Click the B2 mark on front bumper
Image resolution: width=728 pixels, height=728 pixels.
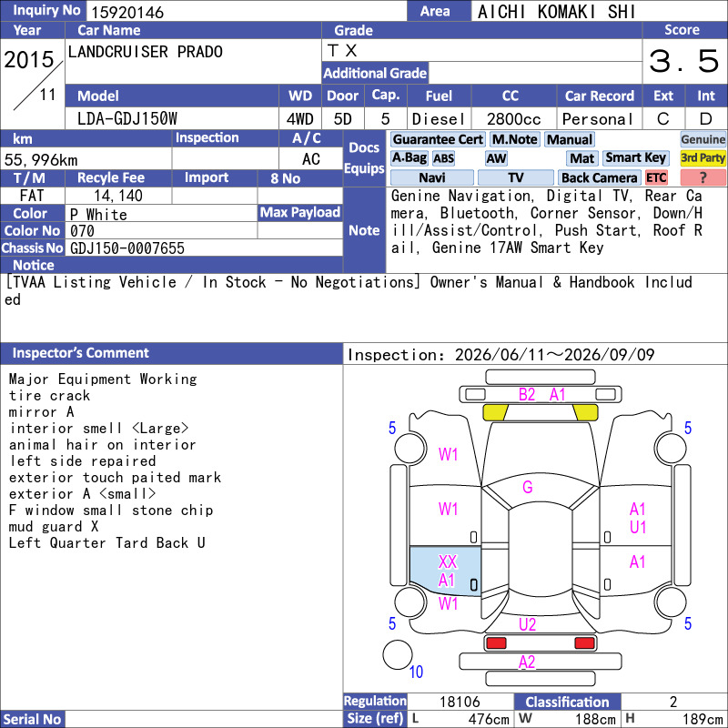(x=527, y=395)
